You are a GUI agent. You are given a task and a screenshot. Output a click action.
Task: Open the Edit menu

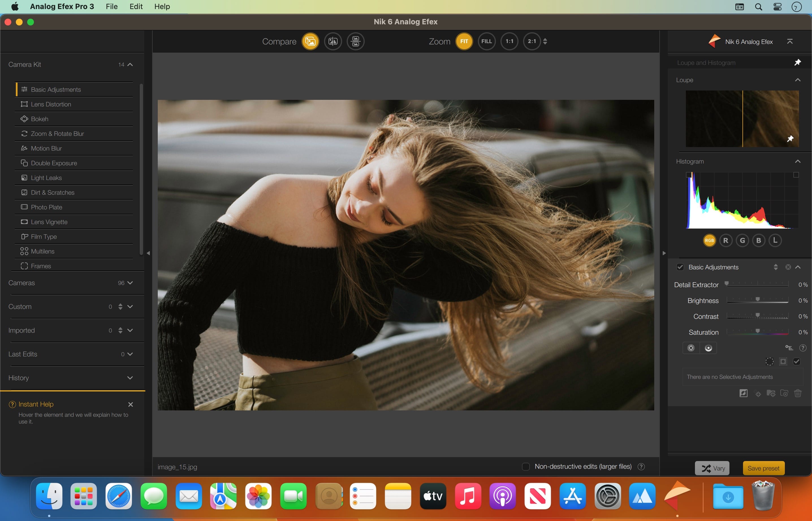(x=136, y=7)
